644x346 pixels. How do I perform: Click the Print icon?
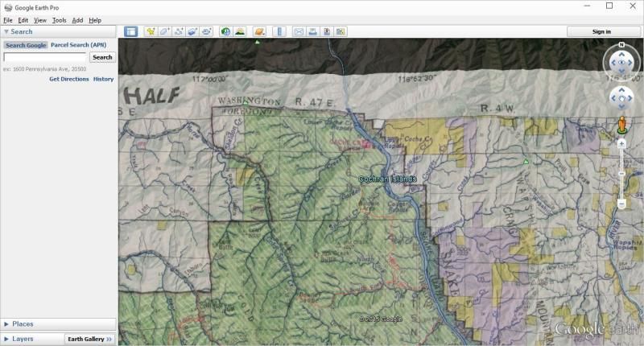click(x=312, y=31)
